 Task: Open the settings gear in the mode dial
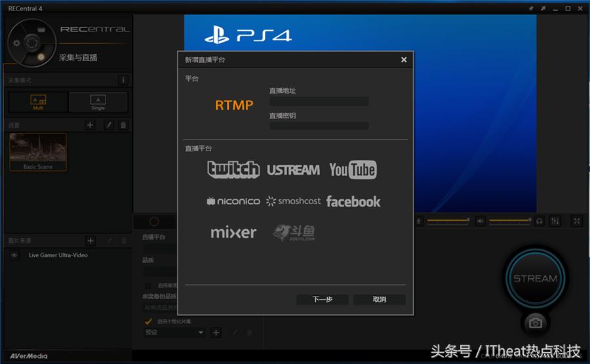[x=16, y=43]
